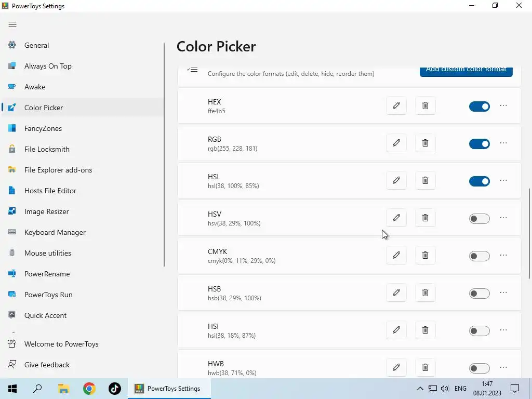Enable the HSV format toggle
The width and height of the screenshot is (532, 399).
click(480, 219)
